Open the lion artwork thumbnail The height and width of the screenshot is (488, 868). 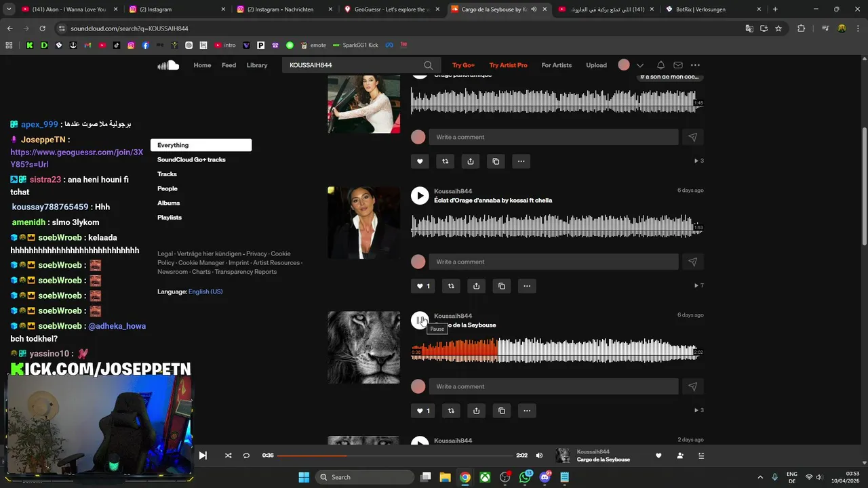coord(364,347)
